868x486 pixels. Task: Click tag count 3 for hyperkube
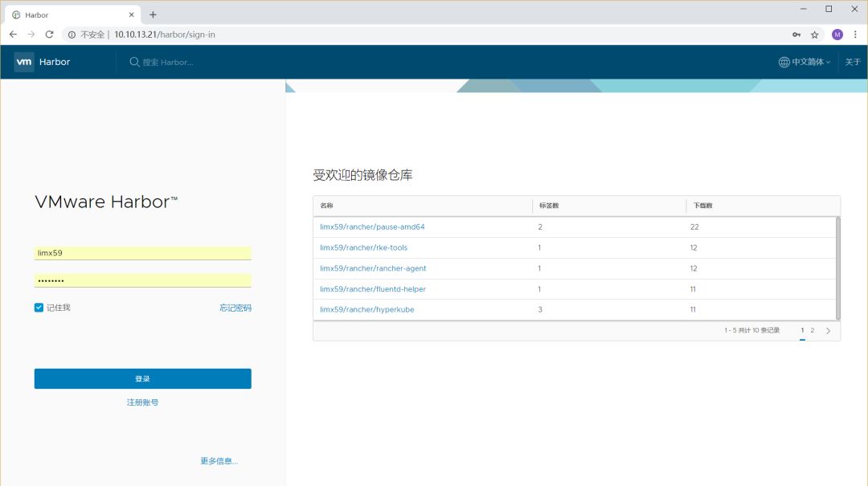[540, 309]
